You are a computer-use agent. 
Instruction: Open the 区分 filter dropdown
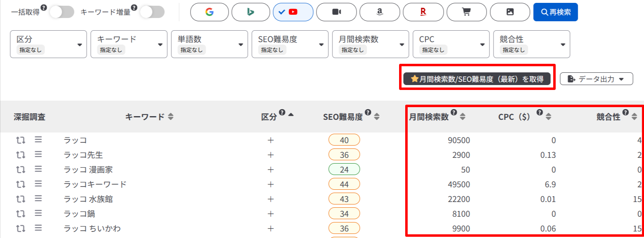tap(48, 44)
